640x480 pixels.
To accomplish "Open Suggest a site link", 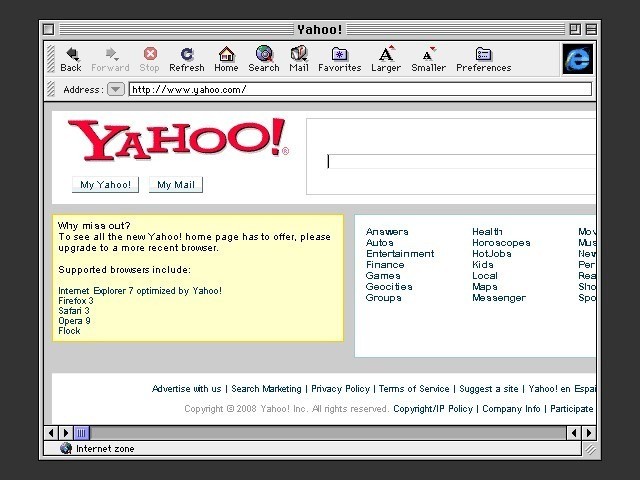I will [489, 389].
